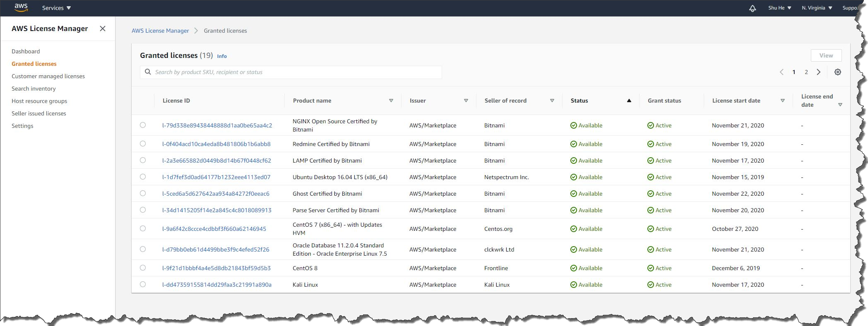Open license l-9a6f42c8ccce4cdbbf3f660a62146945
This screenshot has height=326, width=868.
coord(214,229)
